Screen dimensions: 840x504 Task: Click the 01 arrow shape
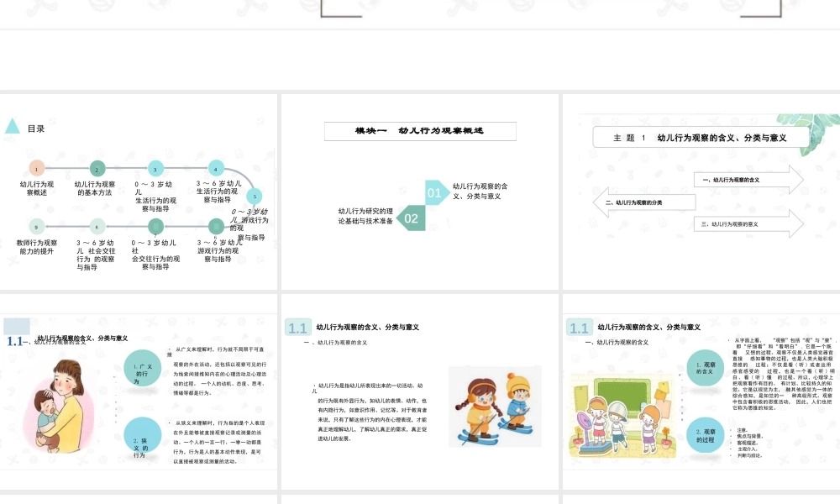[437, 193]
